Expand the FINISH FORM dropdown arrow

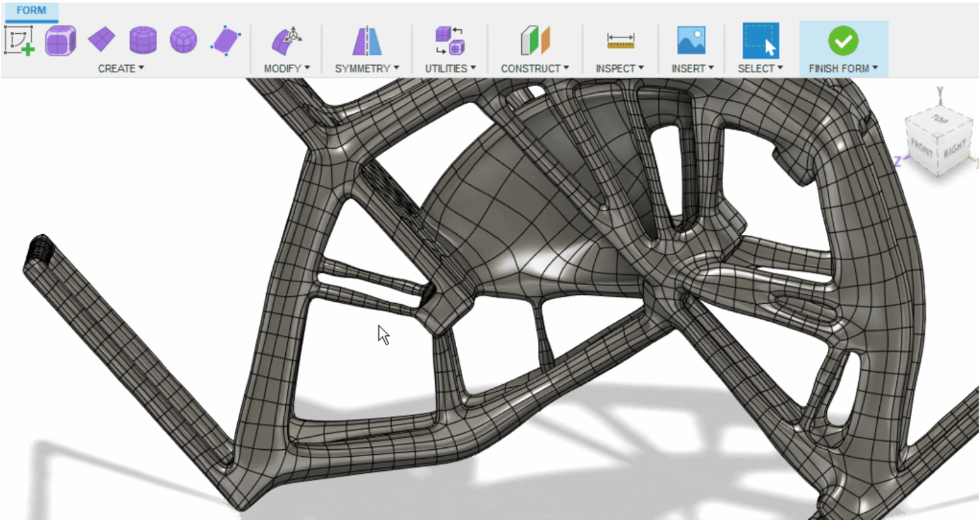point(875,68)
